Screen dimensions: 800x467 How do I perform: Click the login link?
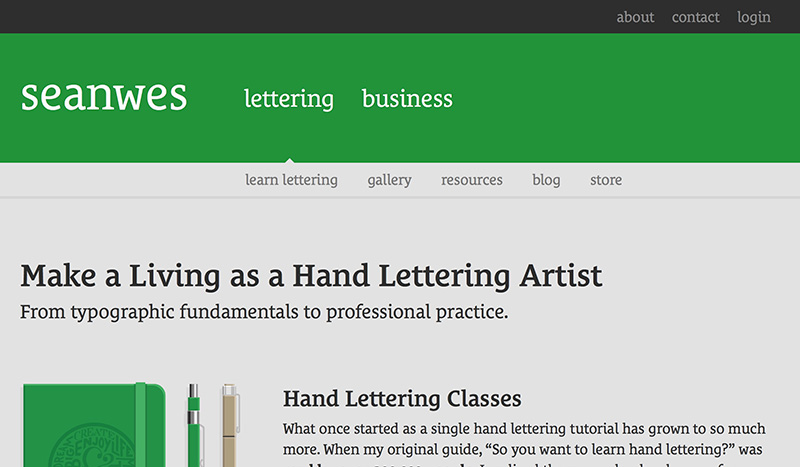pos(754,17)
